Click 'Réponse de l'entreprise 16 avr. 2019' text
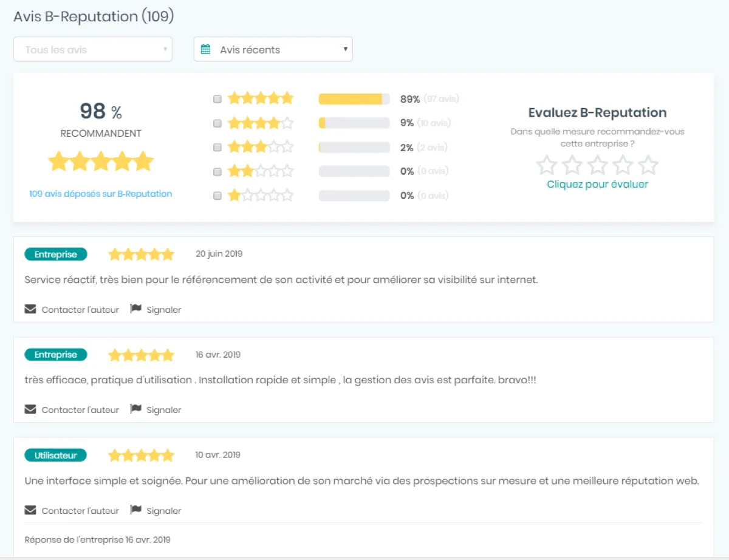Image resolution: width=729 pixels, height=560 pixels. coord(98,539)
